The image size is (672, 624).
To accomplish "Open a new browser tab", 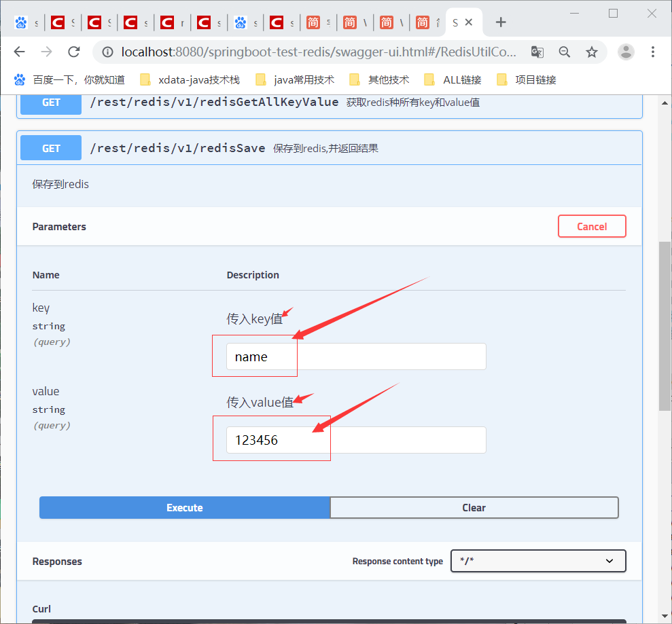I will coord(501,22).
